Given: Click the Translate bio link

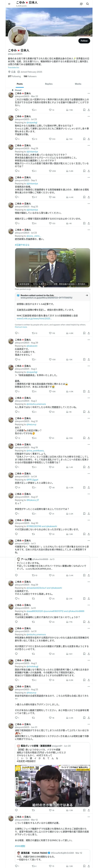Looking at the screenshot, I should click(x=14, y=67).
